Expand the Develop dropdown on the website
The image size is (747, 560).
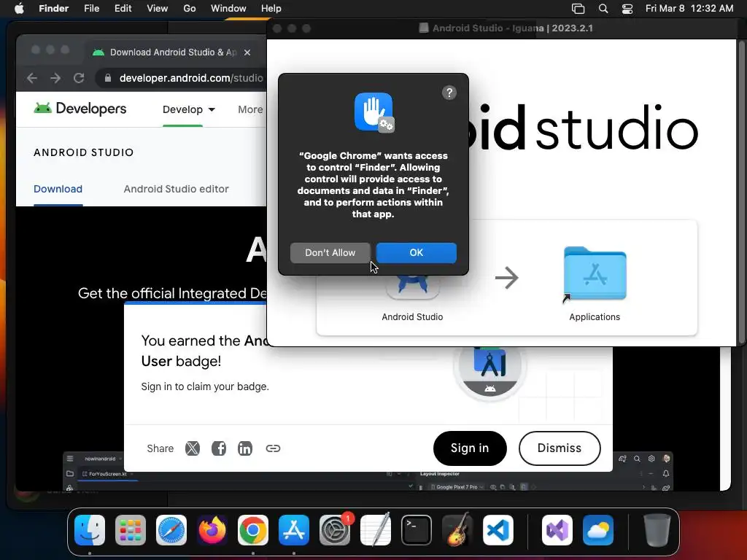[x=189, y=109]
